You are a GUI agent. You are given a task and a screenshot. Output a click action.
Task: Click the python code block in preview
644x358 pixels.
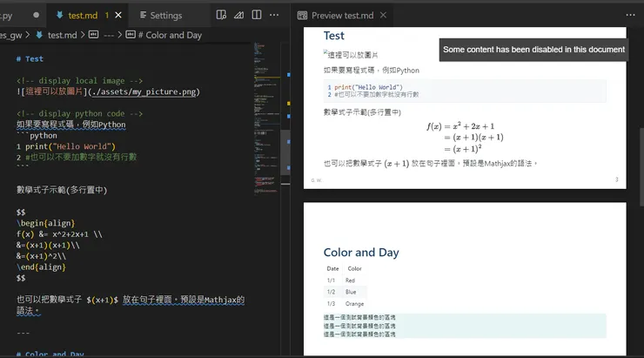465,91
